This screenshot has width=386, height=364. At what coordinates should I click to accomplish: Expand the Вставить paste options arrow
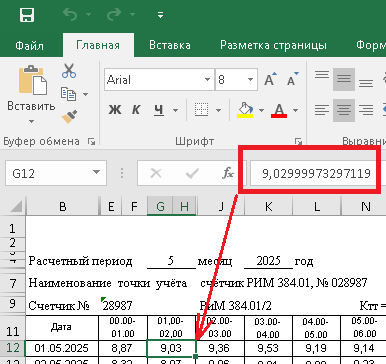[31, 121]
